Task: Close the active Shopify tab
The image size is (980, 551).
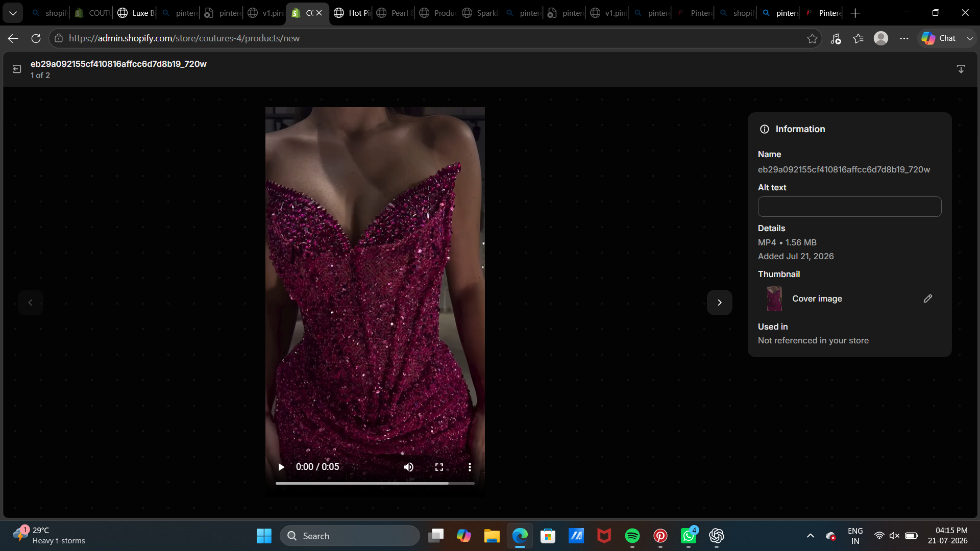Action: (319, 13)
